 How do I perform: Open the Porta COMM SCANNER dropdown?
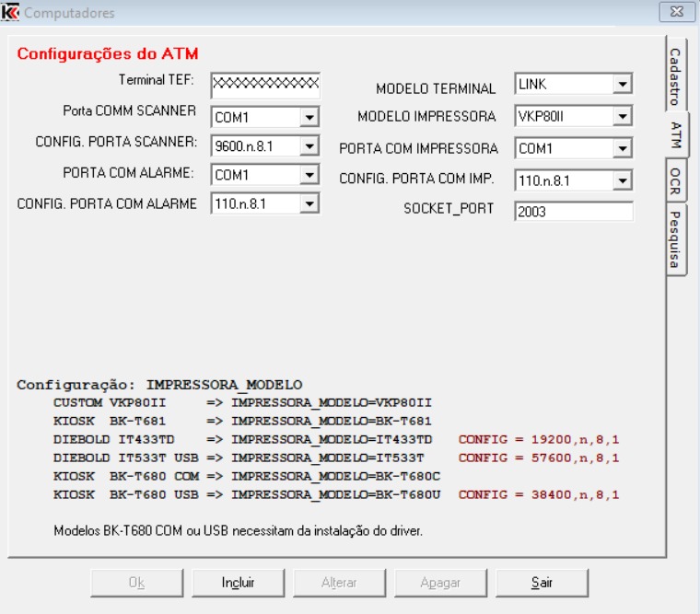(309, 118)
